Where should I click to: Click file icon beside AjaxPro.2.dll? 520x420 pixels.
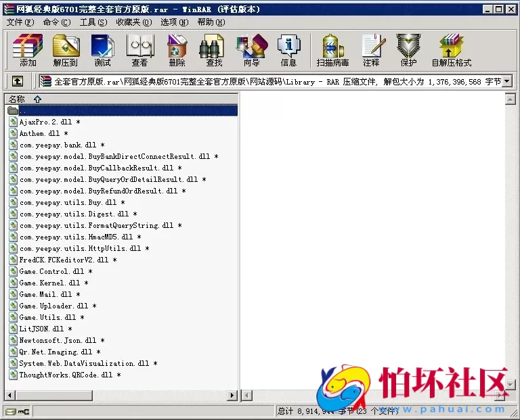pyautogui.click(x=14, y=122)
